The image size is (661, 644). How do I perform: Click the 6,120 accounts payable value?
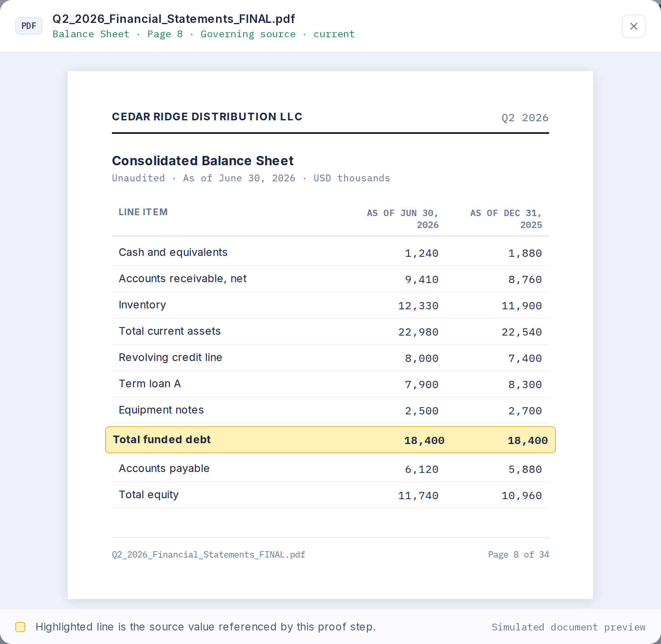(422, 469)
